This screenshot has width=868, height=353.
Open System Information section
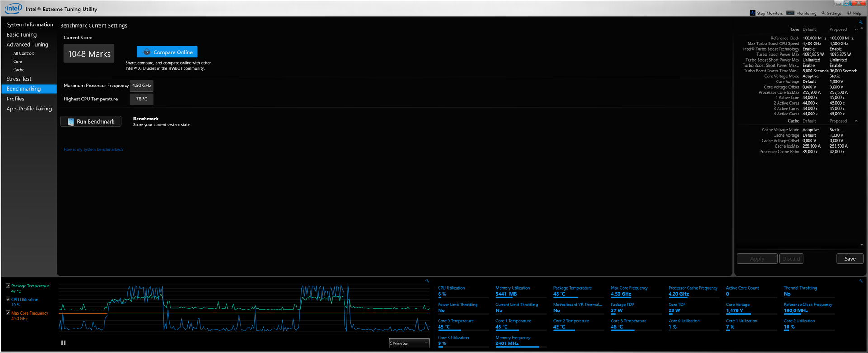tap(30, 24)
